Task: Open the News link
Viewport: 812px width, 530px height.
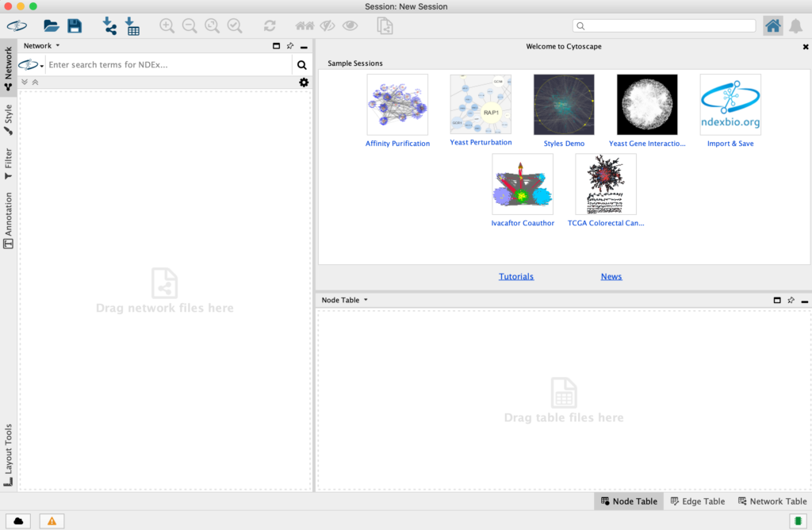Action: (x=611, y=276)
